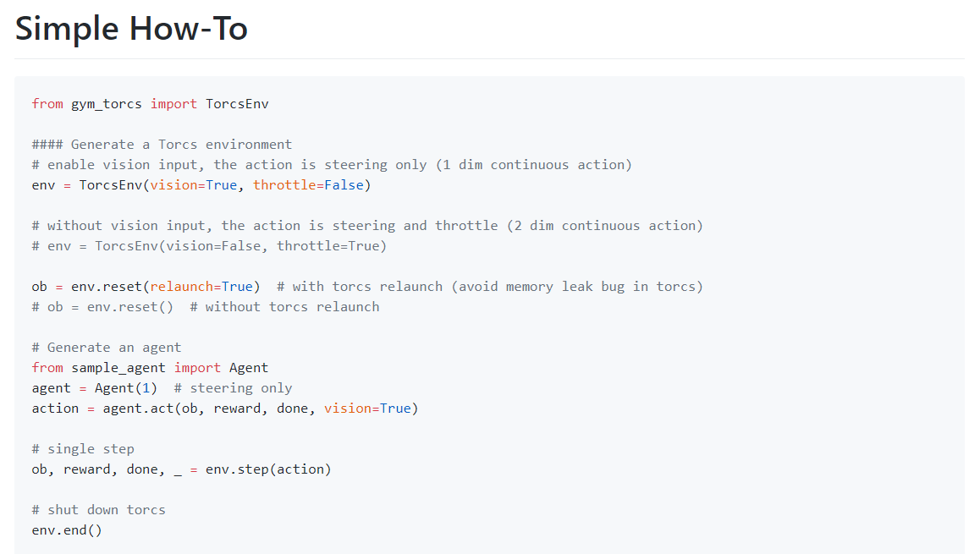This screenshot has width=980, height=554.
Task: Click the env.end() line
Action: (x=67, y=530)
